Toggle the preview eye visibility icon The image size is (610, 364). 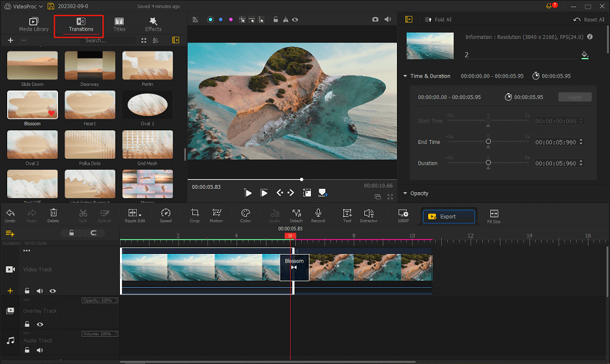pos(295,20)
